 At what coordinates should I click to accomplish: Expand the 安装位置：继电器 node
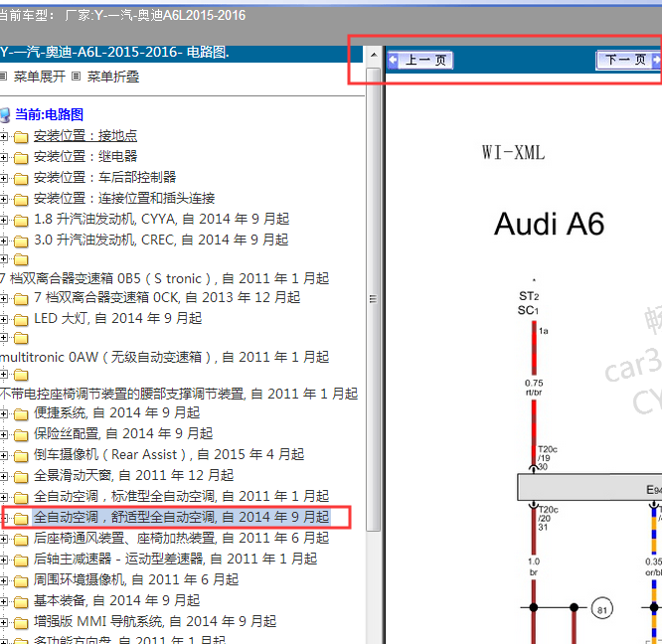pos(4,157)
